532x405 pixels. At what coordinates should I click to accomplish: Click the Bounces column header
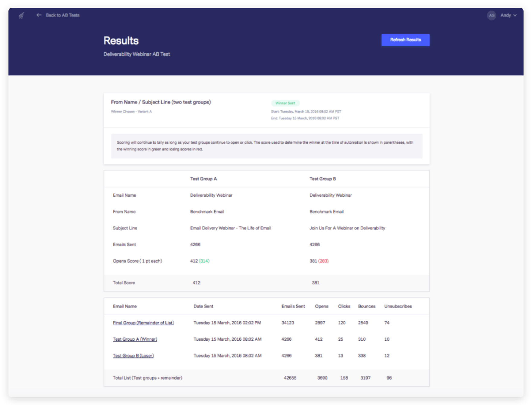[x=367, y=306]
